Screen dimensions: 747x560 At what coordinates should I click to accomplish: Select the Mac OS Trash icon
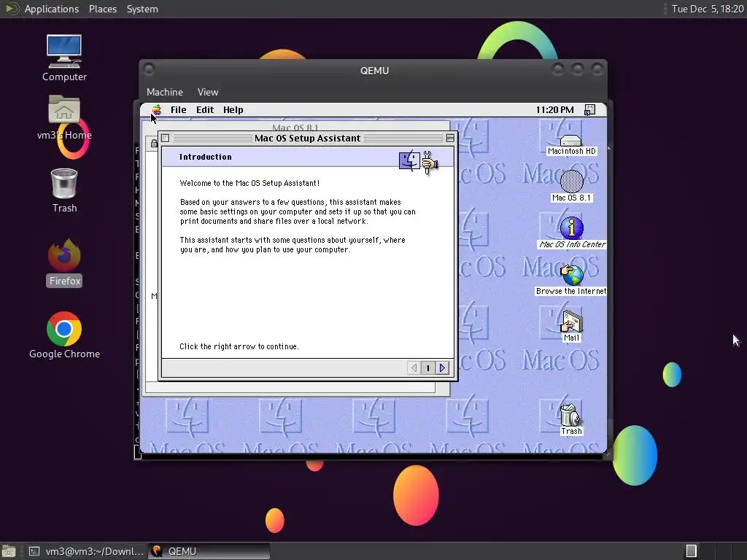[x=571, y=420]
